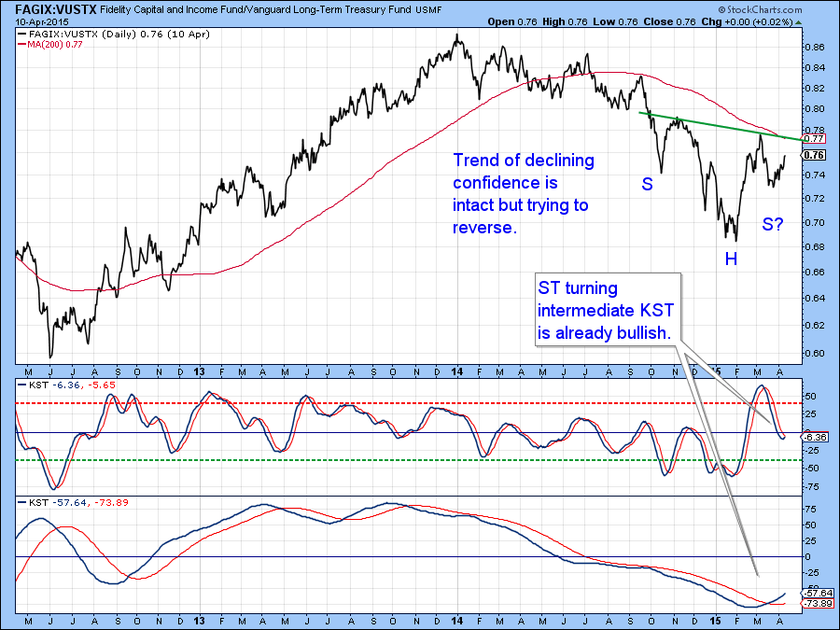
Task: Click the 'KST -57.64, -73.89' legend
Action: point(74,502)
